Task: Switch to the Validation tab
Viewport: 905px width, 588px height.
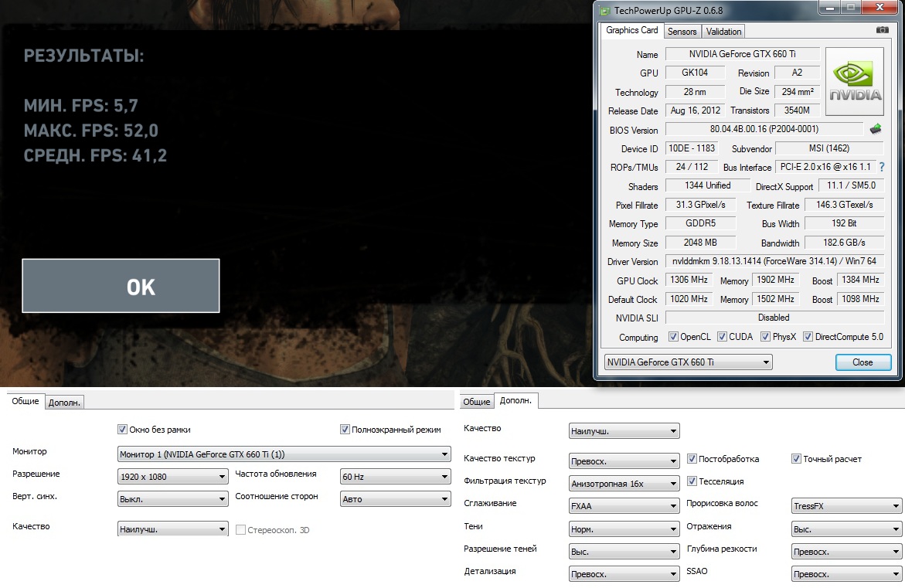Action: (723, 31)
